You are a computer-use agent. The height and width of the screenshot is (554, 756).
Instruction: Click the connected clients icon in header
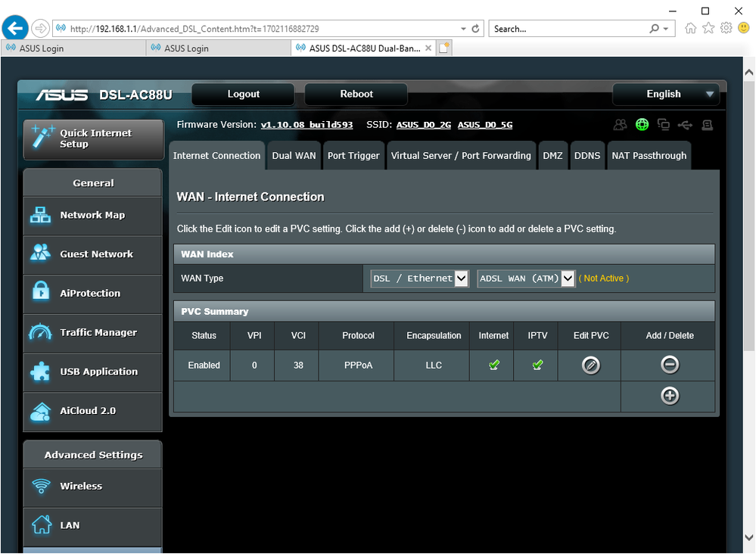(x=621, y=125)
